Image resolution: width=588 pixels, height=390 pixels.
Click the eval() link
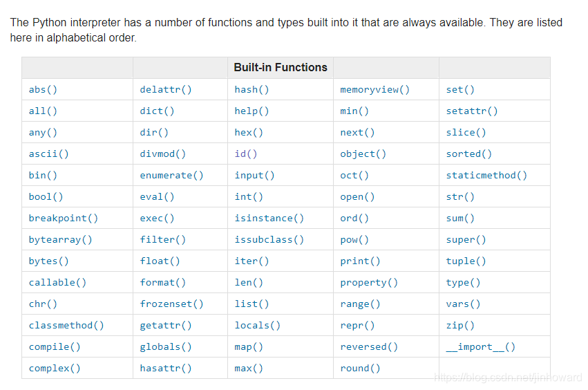(157, 196)
